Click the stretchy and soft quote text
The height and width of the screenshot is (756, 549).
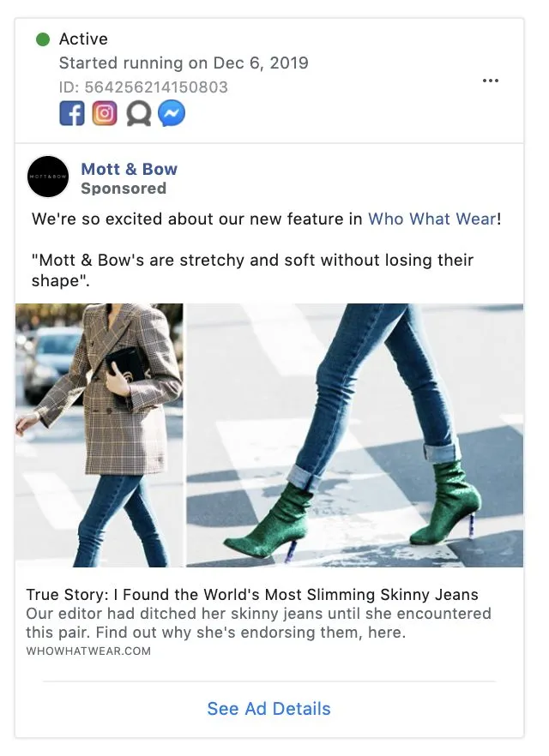click(253, 270)
